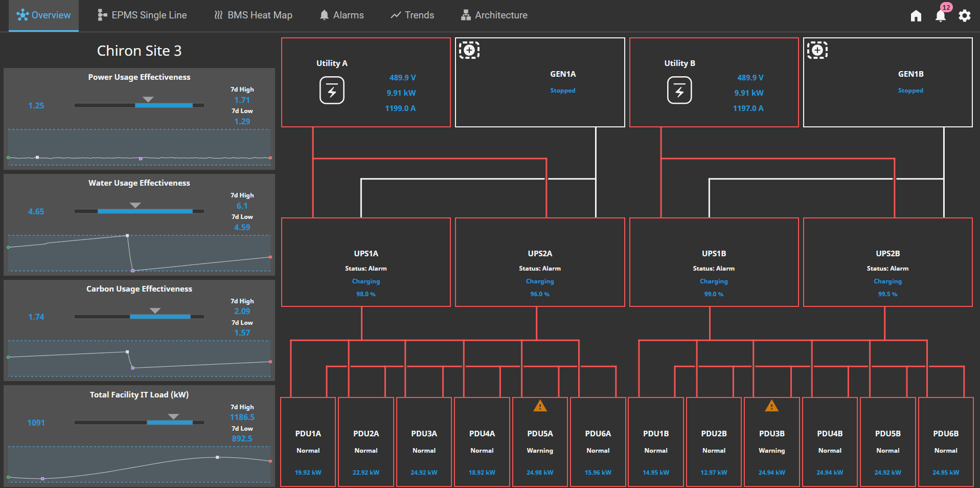Image resolution: width=980 pixels, height=488 pixels.
Task: Click GEN1B Stopped status
Action: coord(910,91)
